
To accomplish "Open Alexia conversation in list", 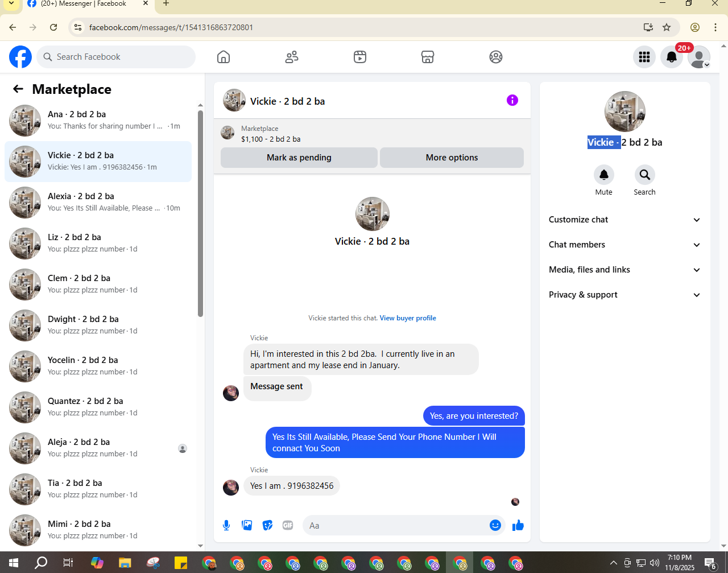I will click(x=98, y=203).
